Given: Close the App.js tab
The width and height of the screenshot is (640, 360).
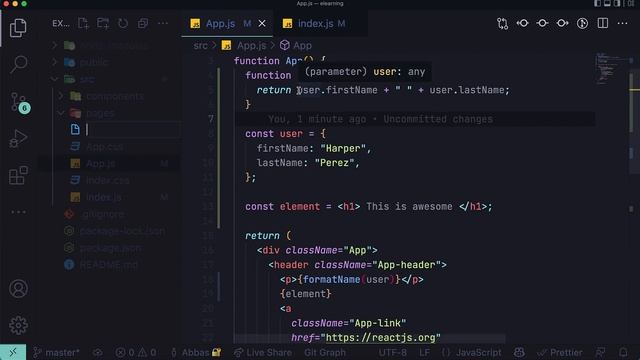Looking at the screenshot, I should point(262,24).
